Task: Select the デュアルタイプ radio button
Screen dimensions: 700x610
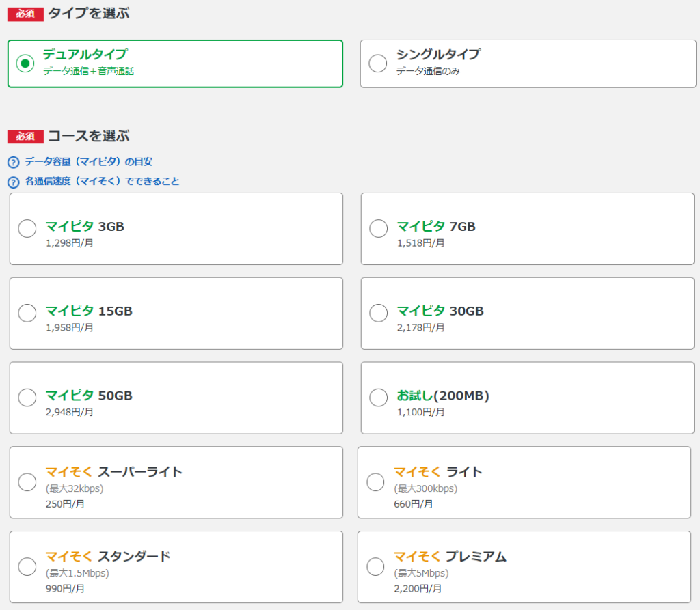Action: (x=25, y=64)
